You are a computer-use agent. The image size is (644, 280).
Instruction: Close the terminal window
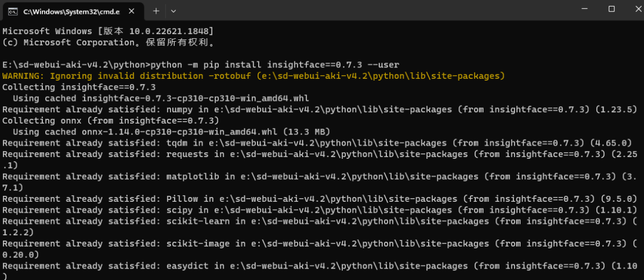pyautogui.click(x=636, y=9)
